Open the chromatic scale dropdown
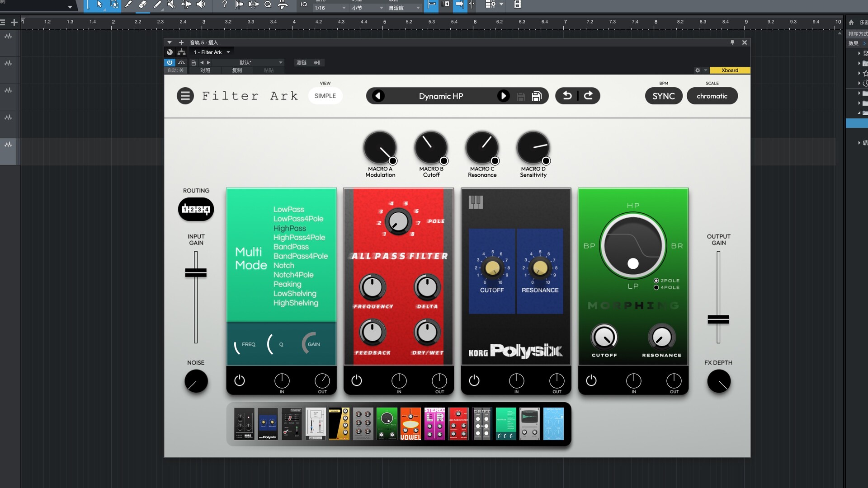Viewport: 868px width, 488px height. tap(712, 96)
